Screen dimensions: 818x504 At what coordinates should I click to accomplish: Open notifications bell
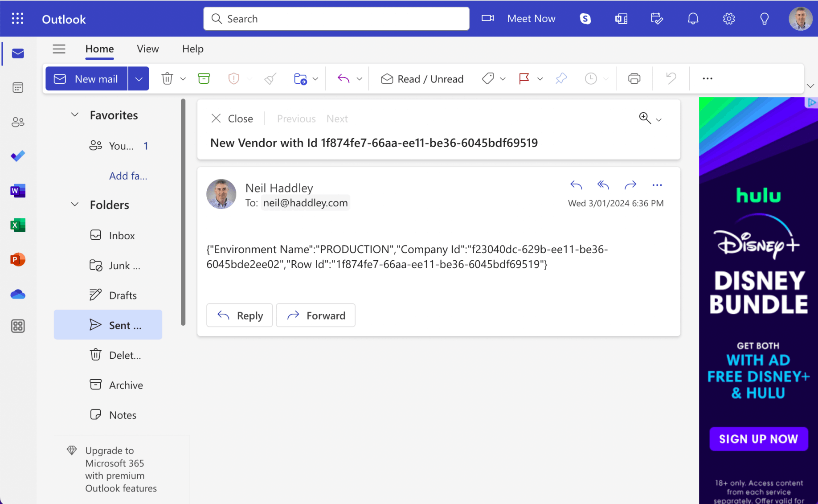[x=693, y=19]
